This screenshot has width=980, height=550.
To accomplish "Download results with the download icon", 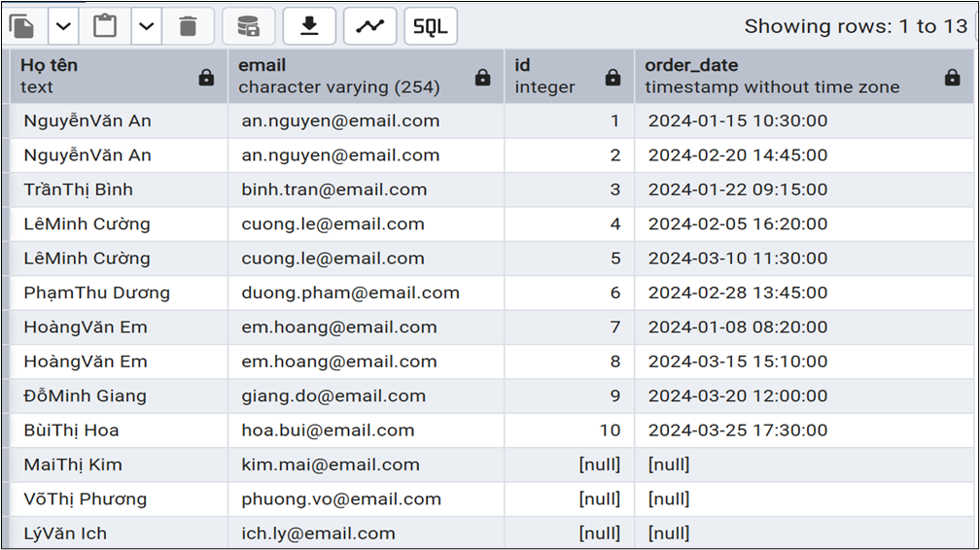I will [309, 26].
